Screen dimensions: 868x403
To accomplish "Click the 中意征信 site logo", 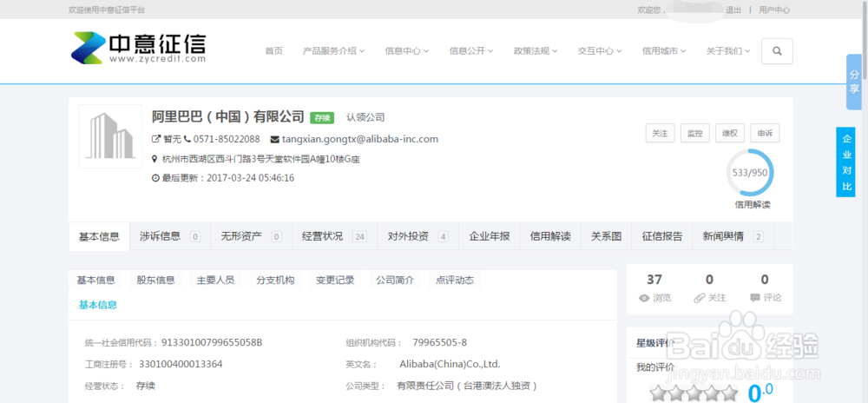I will [138, 48].
